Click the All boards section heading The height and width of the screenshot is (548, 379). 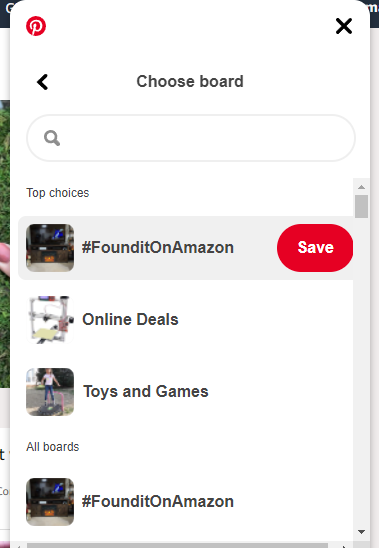tap(53, 447)
